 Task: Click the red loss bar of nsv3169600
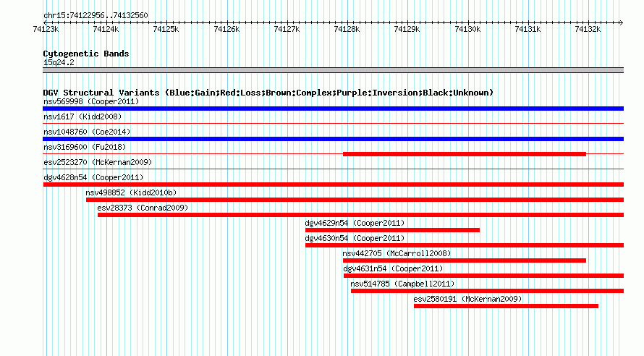(x=465, y=154)
